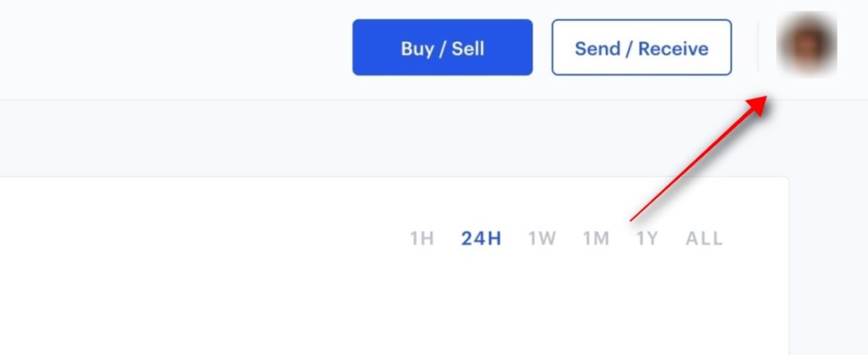
Task: Show the 1Y price history
Action: click(647, 238)
